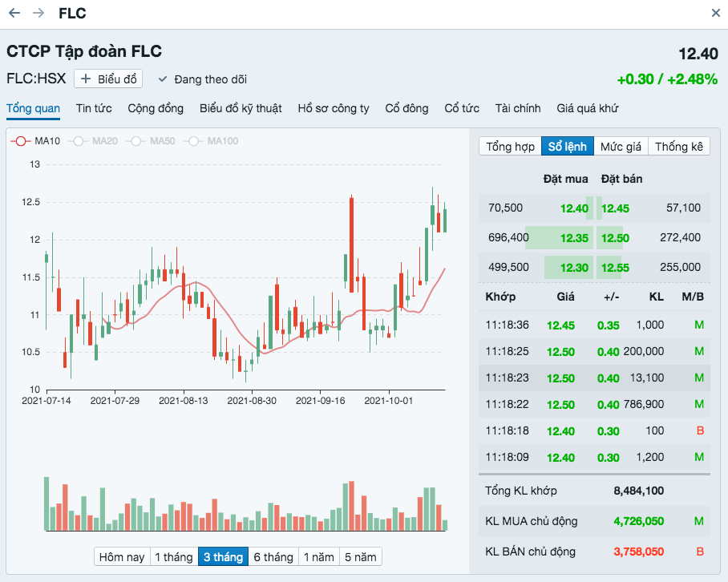Open the Tài chính tab

518,108
